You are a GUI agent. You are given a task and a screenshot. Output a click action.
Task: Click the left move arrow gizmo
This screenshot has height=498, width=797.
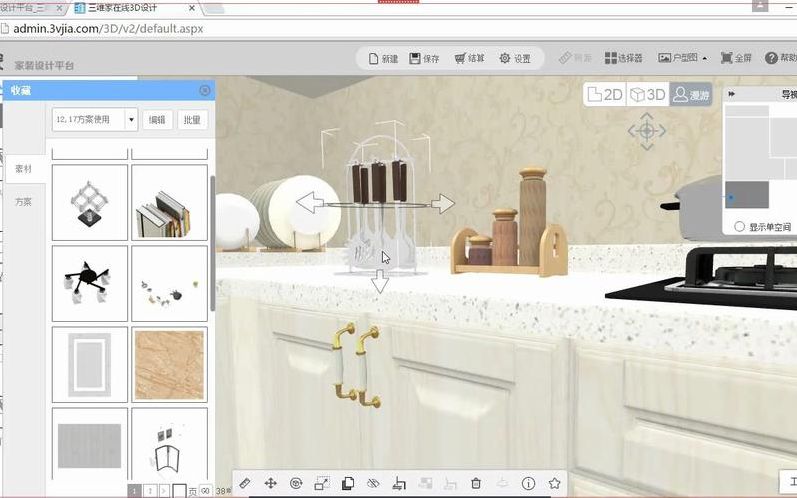[310, 202]
